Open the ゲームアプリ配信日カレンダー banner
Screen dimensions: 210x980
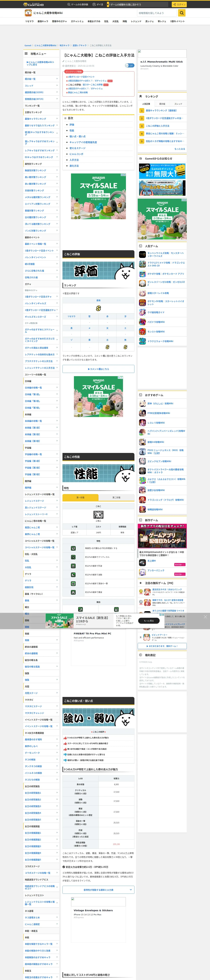[x=162, y=536]
